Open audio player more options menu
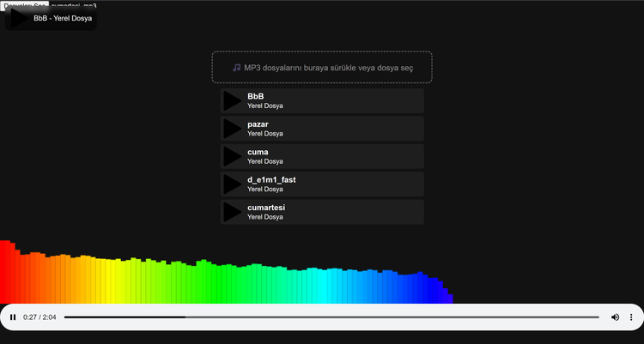The height and width of the screenshot is (344, 644). [631, 317]
